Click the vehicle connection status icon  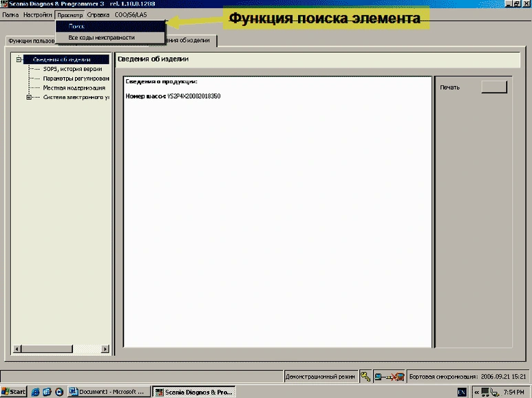[390, 377]
